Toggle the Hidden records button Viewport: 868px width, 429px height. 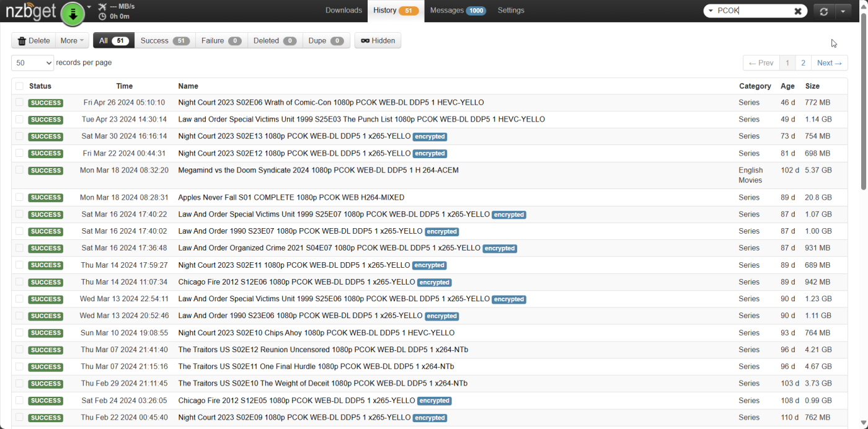(x=378, y=41)
